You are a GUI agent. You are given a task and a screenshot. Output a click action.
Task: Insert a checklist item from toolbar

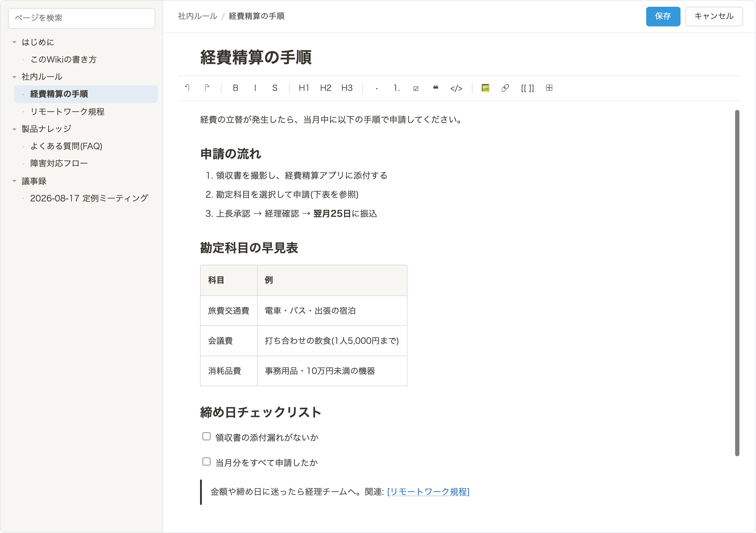(416, 88)
